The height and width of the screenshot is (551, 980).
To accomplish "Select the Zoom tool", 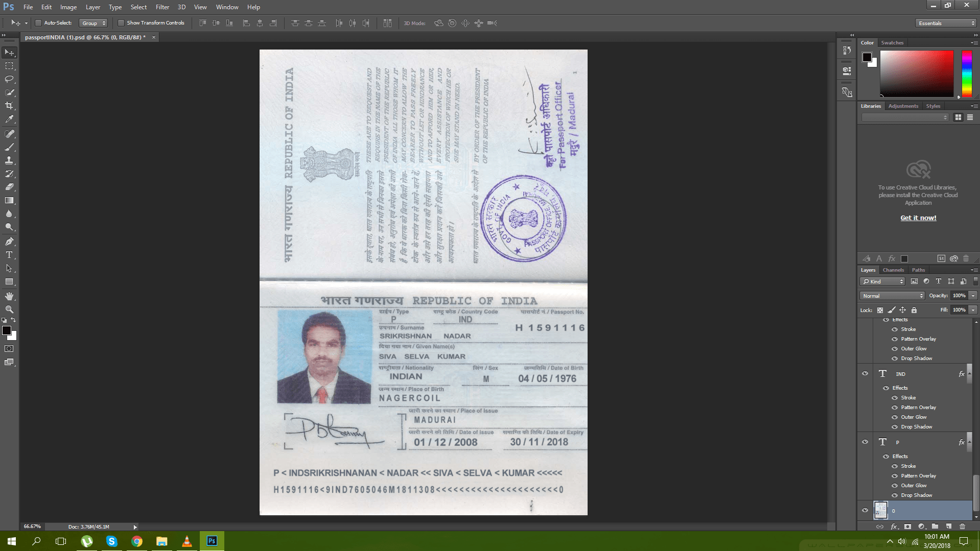I will (9, 309).
